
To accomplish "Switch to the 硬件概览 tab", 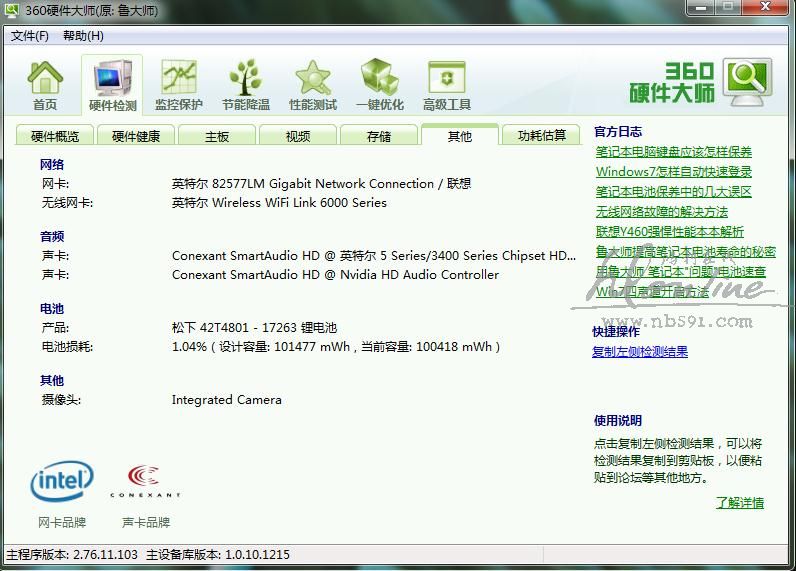I will pos(55,136).
